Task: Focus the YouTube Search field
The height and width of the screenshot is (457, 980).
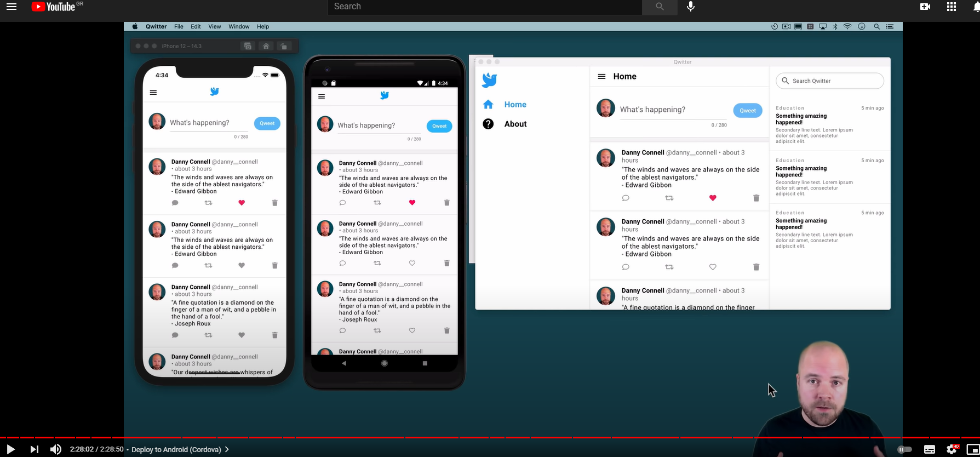Action: pos(485,7)
